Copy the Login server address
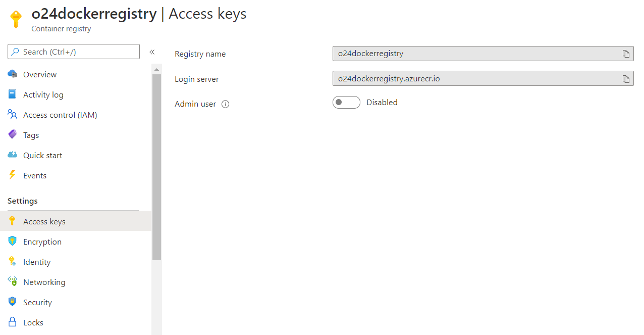Image resolution: width=644 pixels, height=335 pixels. (x=626, y=78)
